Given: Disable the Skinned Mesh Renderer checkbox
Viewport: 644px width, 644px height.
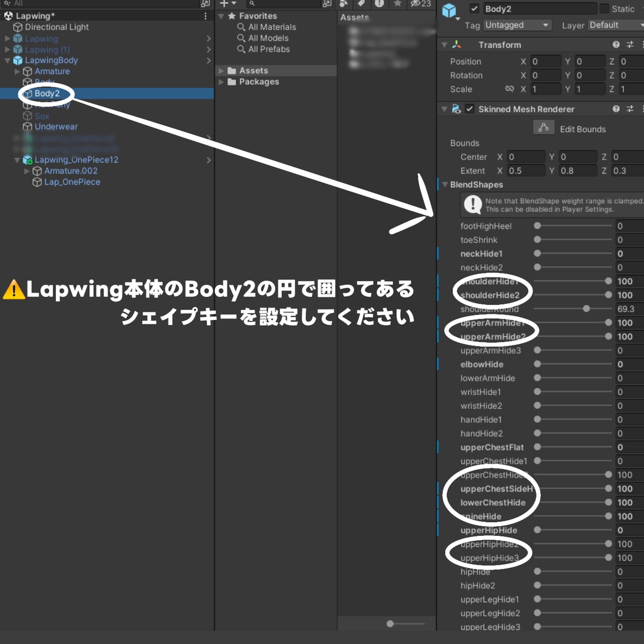Looking at the screenshot, I should [x=469, y=109].
